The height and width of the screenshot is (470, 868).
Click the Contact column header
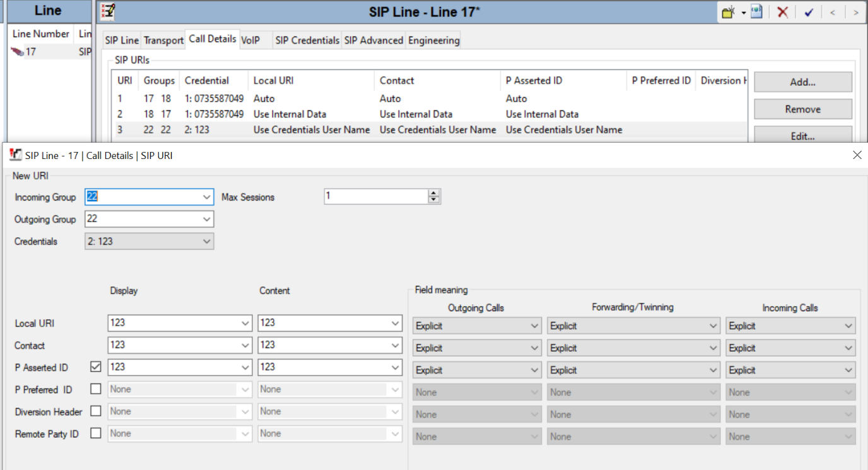[437, 81]
